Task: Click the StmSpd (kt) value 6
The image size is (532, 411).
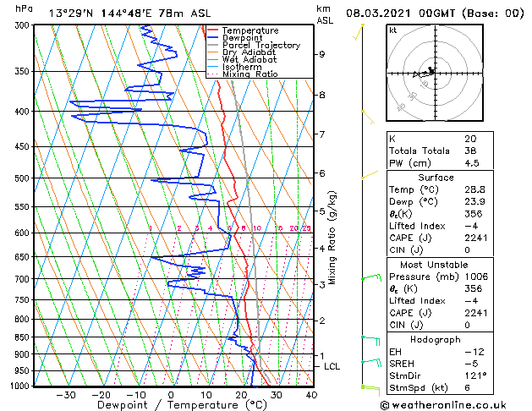Action: pyautogui.click(x=467, y=388)
